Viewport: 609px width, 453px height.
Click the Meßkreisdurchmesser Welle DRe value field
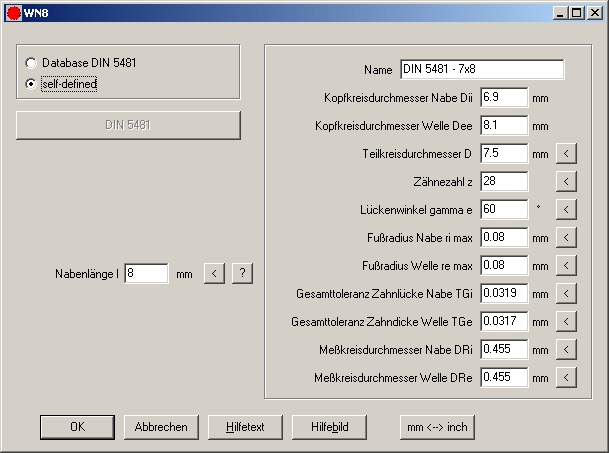point(504,378)
